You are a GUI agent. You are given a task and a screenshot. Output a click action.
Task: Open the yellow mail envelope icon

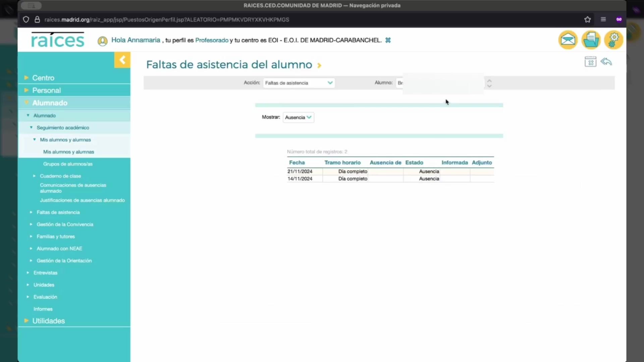(568, 40)
